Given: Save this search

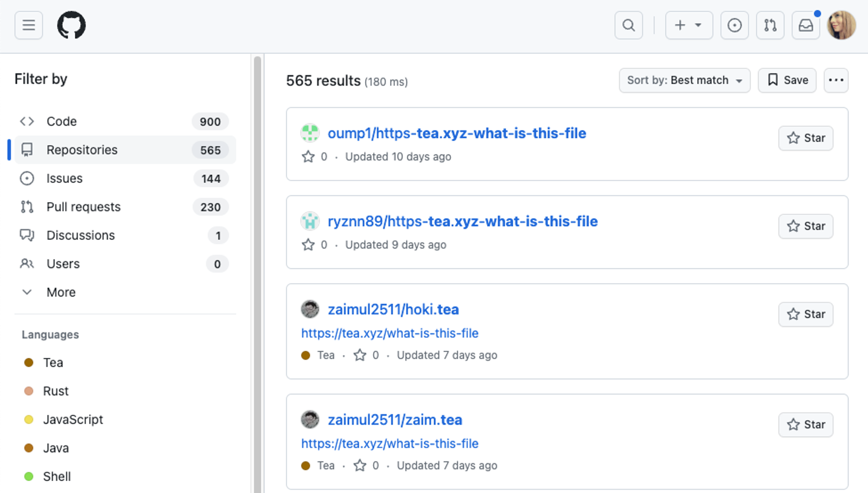Looking at the screenshot, I should 787,80.
